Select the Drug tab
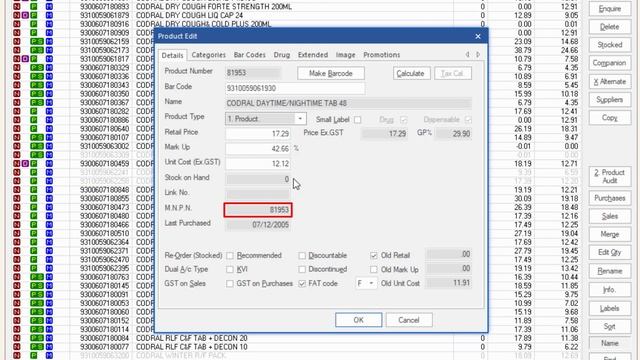 point(282,55)
